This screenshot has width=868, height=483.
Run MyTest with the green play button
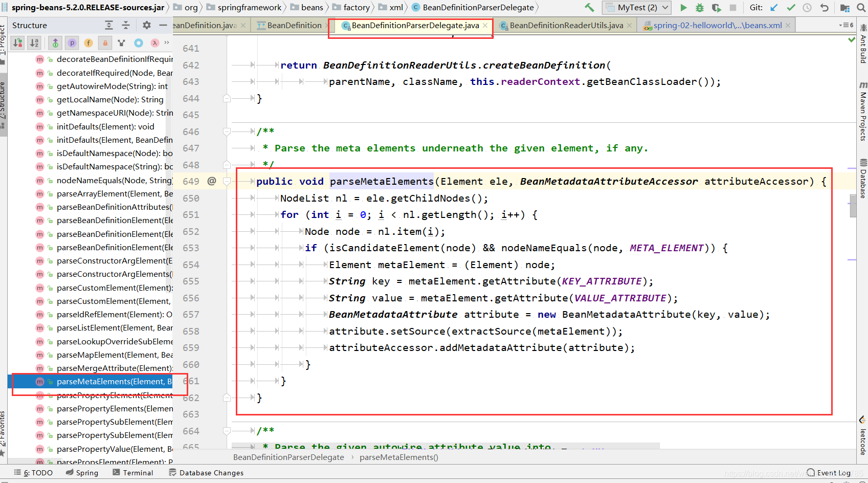(x=683, y=8)
